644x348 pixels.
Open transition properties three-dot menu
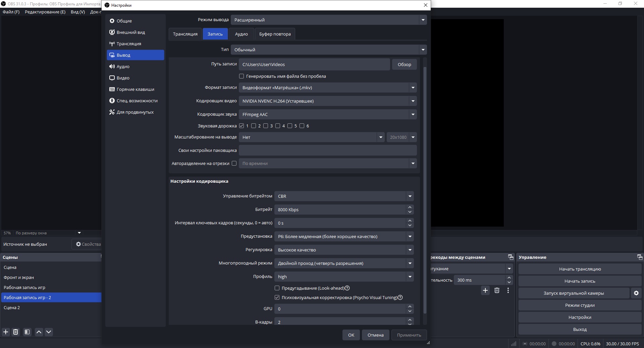508,290
